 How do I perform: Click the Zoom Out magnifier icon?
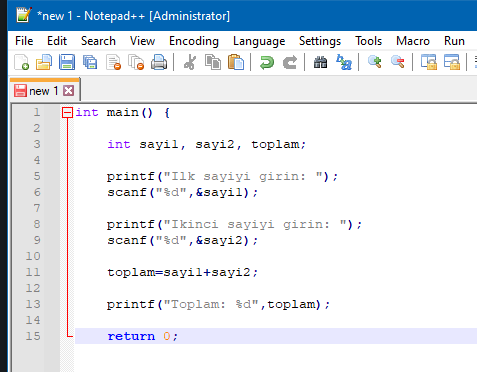tap(398, 62)
